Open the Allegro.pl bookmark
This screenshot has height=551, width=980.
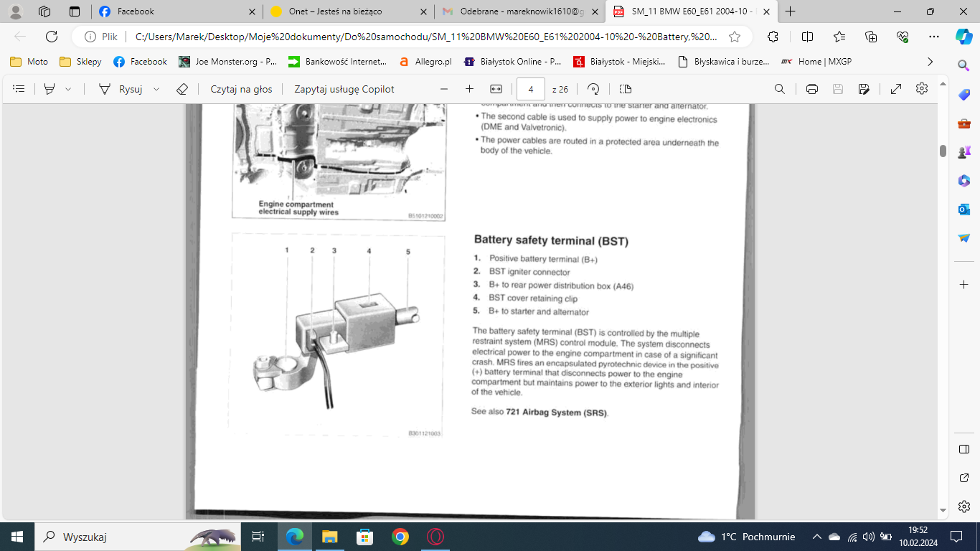point(425,62)
